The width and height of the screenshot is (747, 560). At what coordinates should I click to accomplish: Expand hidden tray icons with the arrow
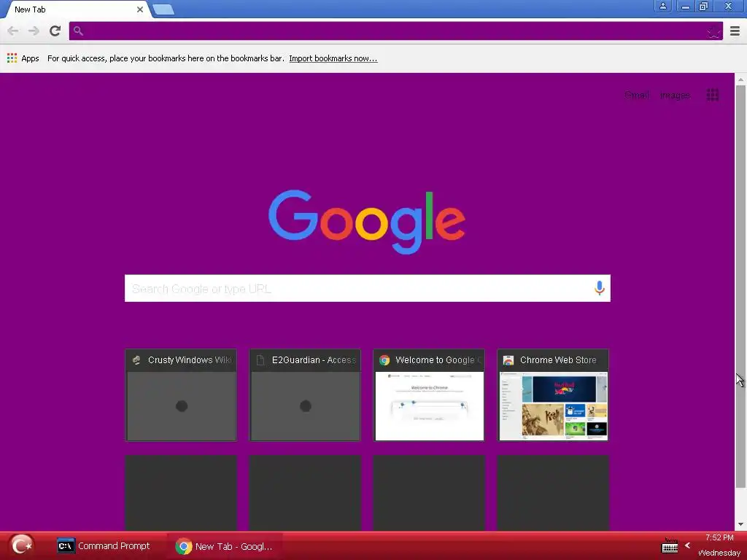687,545
